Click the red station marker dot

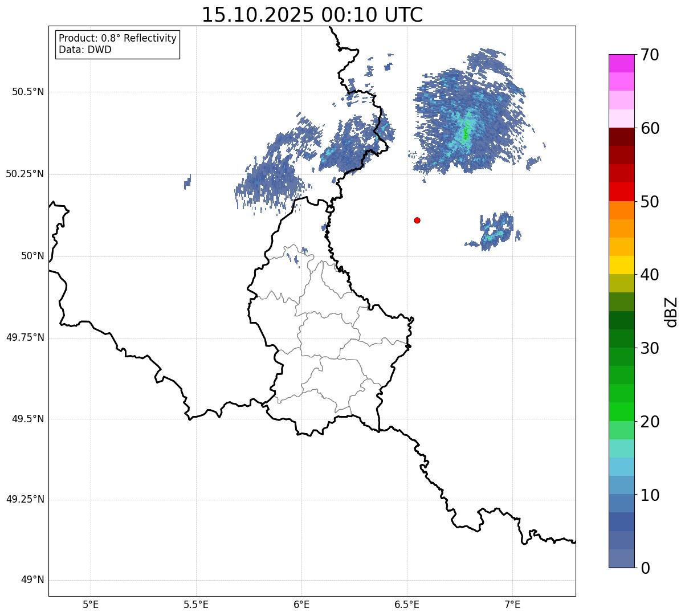point(417,220)
